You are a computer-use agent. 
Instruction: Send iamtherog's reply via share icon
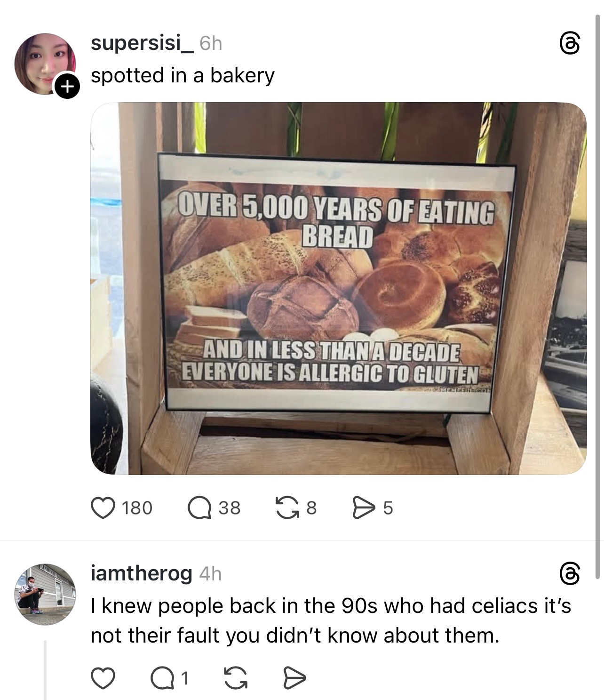[295, 678]
